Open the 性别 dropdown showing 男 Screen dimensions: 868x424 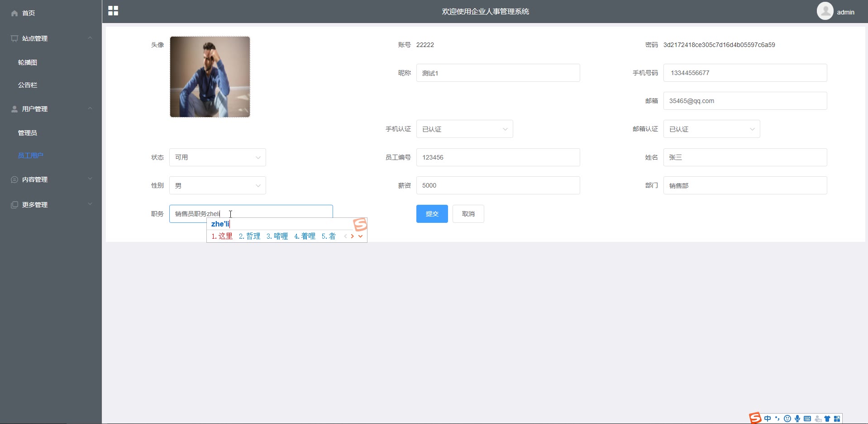[x=218, y=185]
